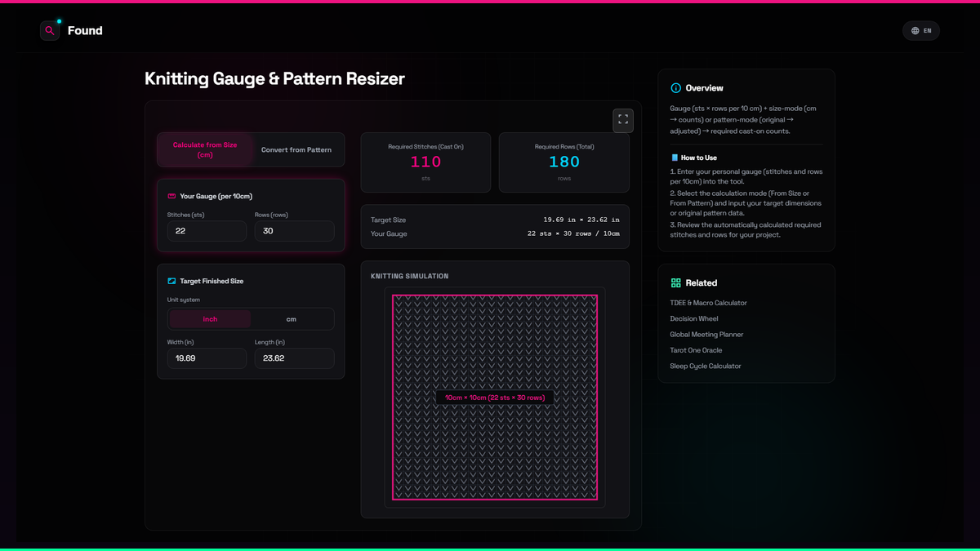Click the Overview info icon
The image size is (980, 551).
(675, 88)
